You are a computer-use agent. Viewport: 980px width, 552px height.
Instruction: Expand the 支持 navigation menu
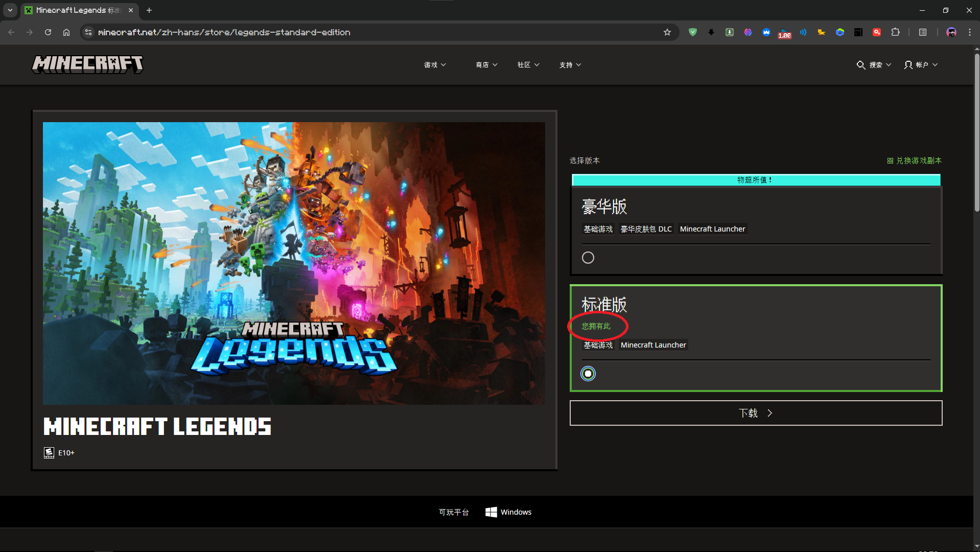570,65
